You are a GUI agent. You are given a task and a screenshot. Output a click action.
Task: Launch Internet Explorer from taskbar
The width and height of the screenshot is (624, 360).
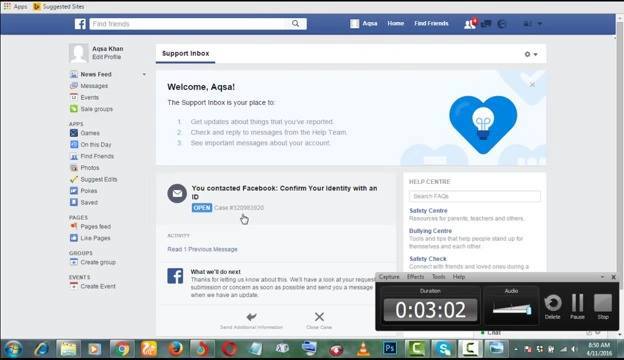[41, 349]
